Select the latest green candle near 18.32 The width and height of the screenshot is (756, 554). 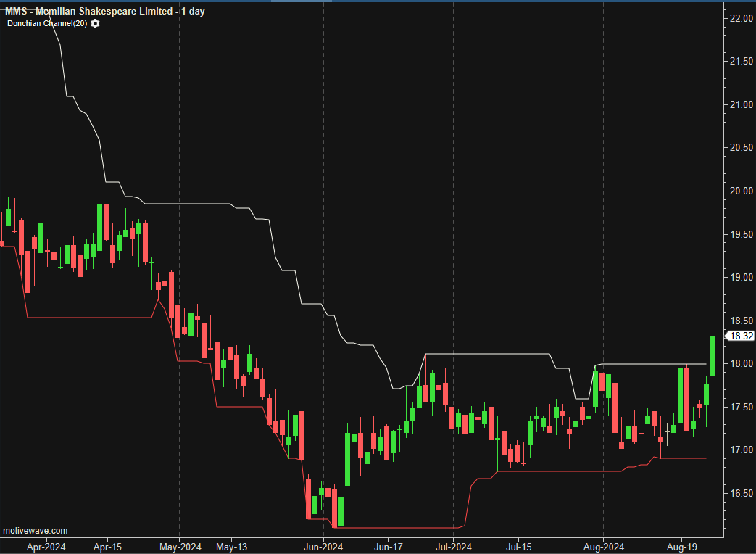tap(713, 355)
